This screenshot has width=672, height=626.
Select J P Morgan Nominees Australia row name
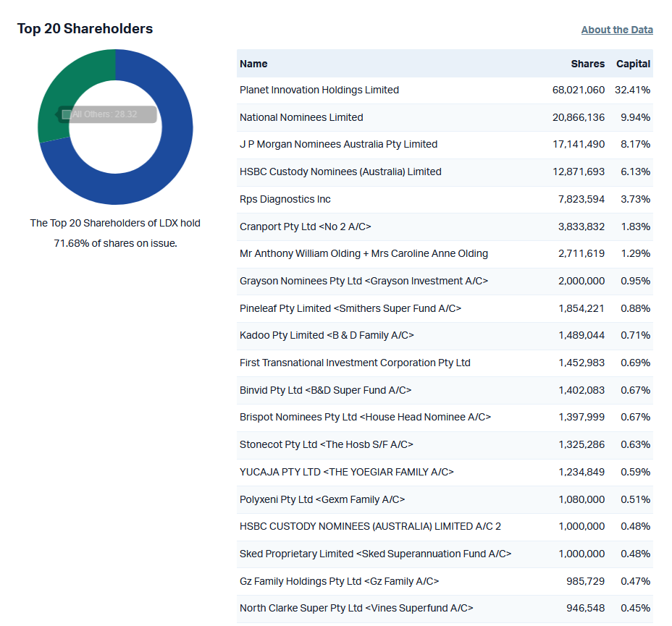pyautogui.click(x=339, y=144)
